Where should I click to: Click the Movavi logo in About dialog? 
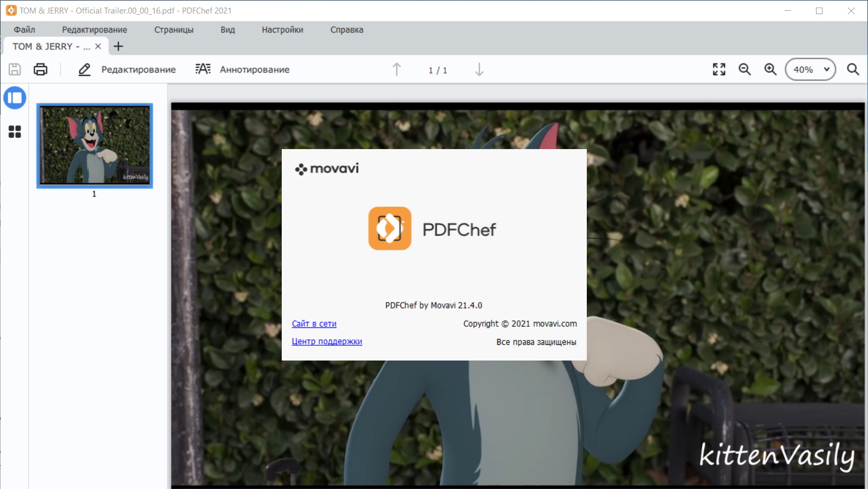(x=327, y=169)
